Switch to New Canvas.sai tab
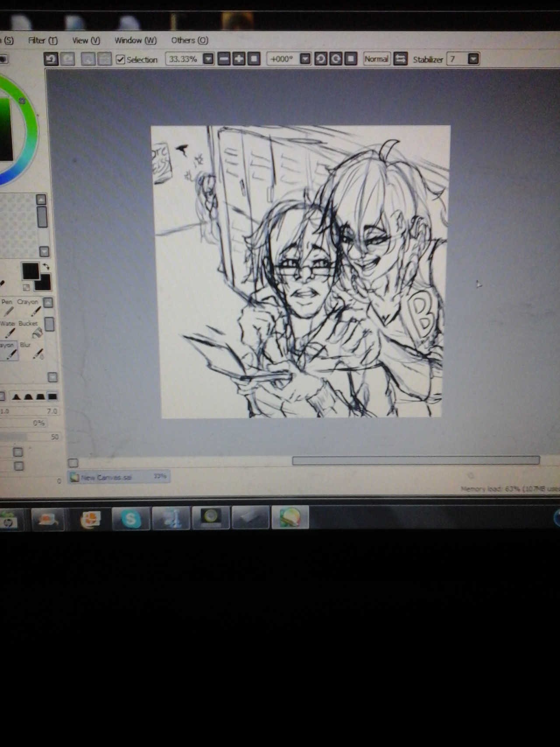560x747 pixels. tap(119, 477)
